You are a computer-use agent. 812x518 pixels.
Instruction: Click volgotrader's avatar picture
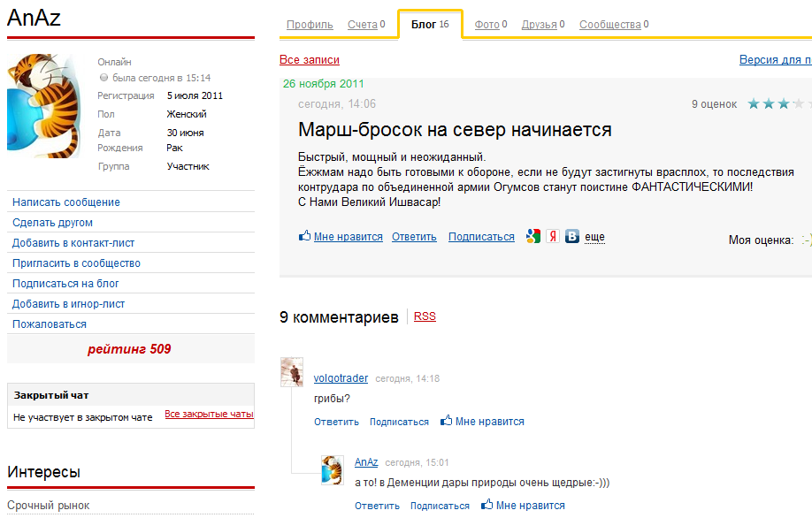click(x=292, y=372)
